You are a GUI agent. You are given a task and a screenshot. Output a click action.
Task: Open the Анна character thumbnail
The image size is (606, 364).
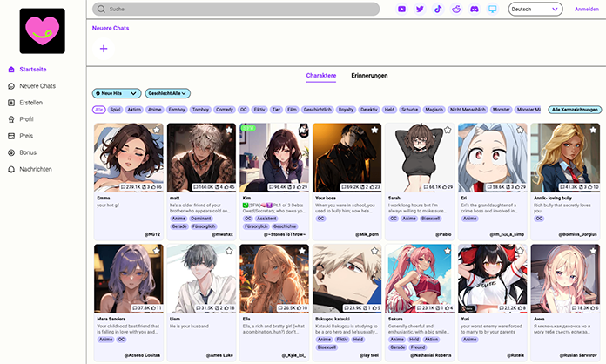pyautogui.click(x=565, y=279)
